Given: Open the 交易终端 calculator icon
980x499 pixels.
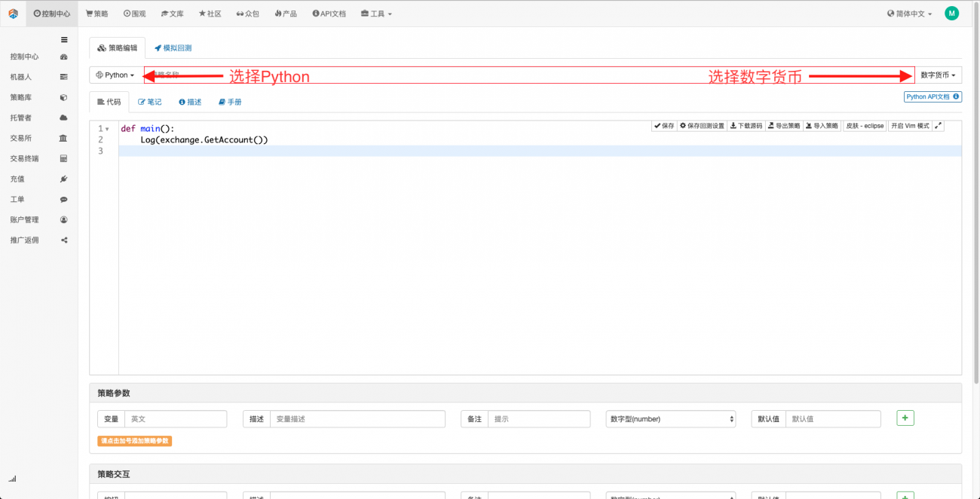Looking at the screenshot, I should pyautogui.click(x=64, y=158).
